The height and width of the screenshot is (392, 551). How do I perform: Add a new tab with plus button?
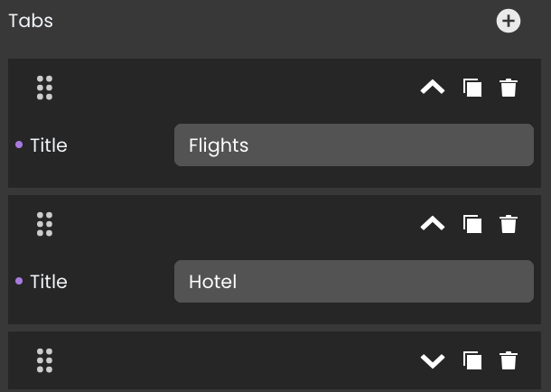point(509,21)
